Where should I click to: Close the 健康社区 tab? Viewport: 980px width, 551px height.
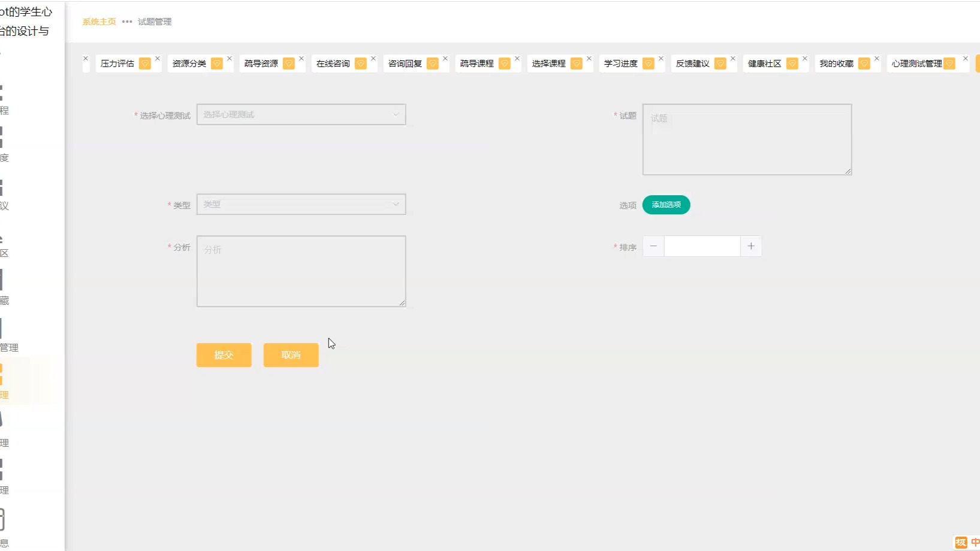point(805,59)
